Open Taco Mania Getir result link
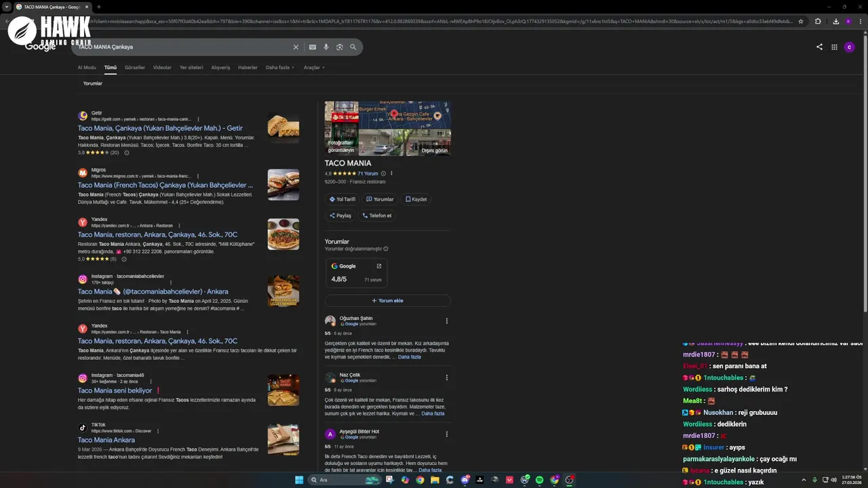 click(x=160, y=128)
